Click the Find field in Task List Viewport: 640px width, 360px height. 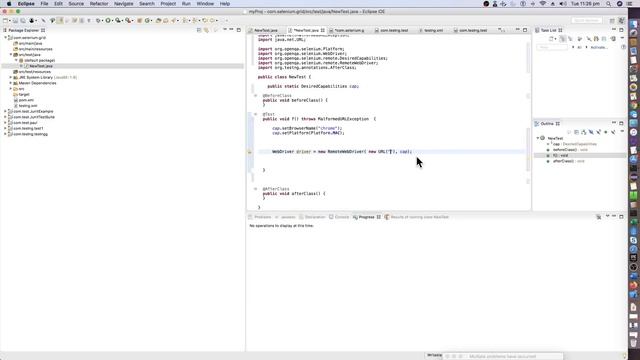pos(552,47)
